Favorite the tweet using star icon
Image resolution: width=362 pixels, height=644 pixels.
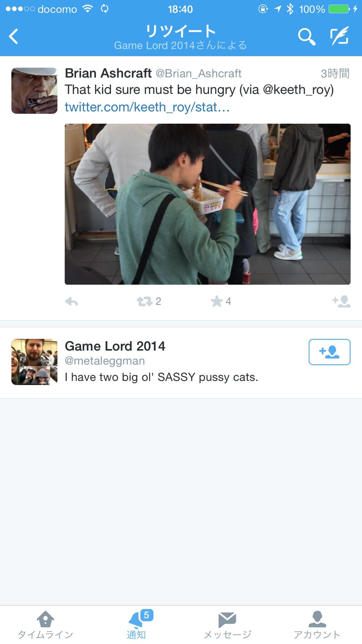(217, 301)
